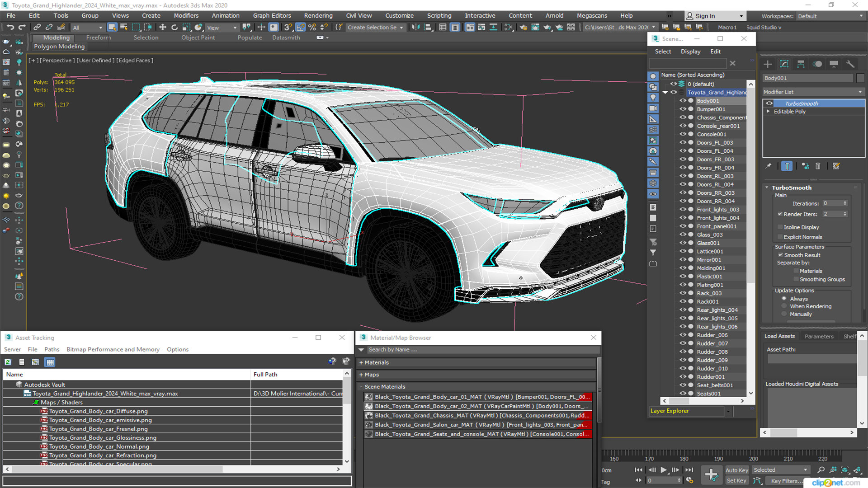868x488 pixels.
Task: Click table view icon in Asset Tracking
Action: click(x=50, y=362)
